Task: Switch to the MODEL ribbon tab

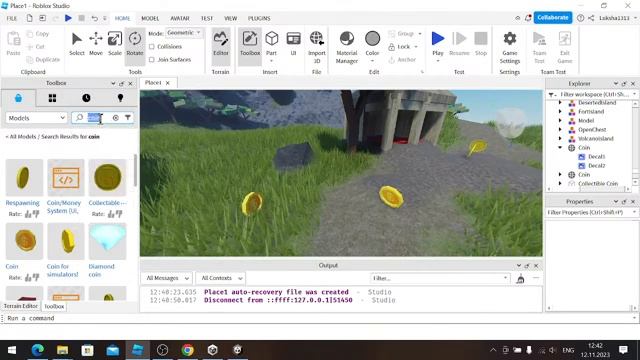Action: click(x=150, y=18)
